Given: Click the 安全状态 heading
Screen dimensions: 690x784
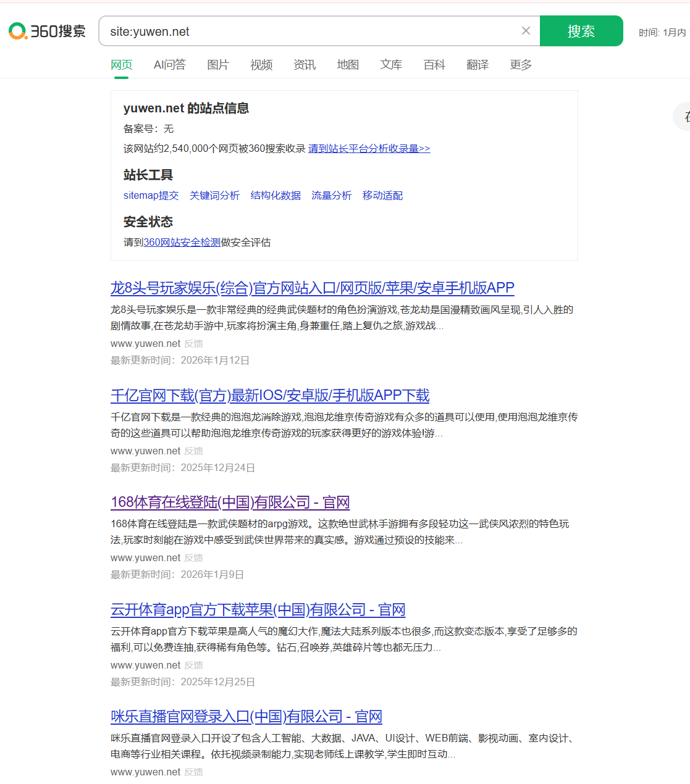Looking at the screenshot, I should 148,222.
